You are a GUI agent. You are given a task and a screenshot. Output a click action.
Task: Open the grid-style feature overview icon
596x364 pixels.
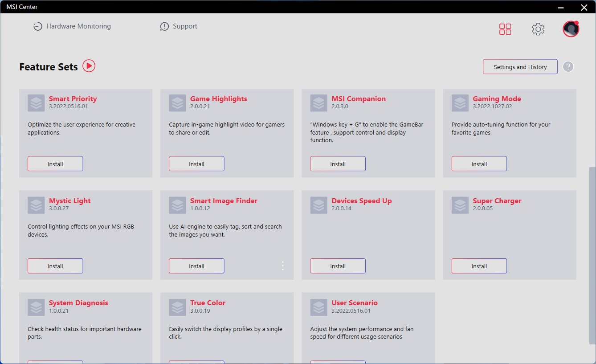505,29
